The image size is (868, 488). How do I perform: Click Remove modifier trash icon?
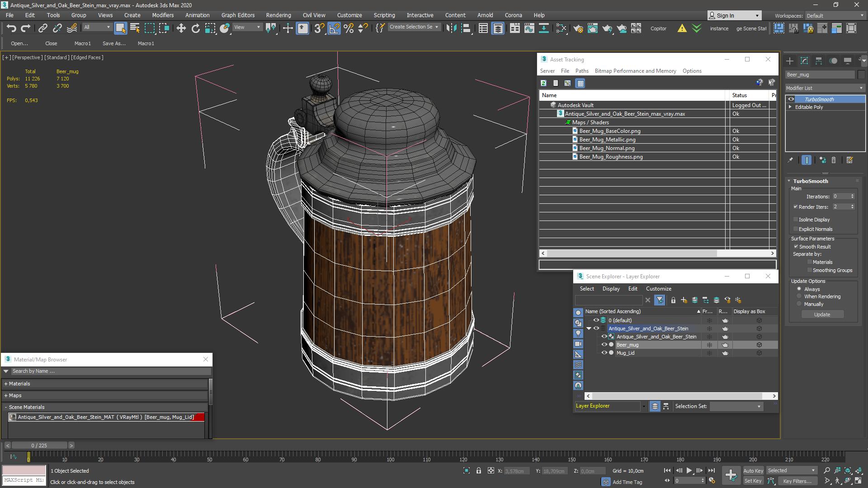pyautogui.click(x=834, y=160)
